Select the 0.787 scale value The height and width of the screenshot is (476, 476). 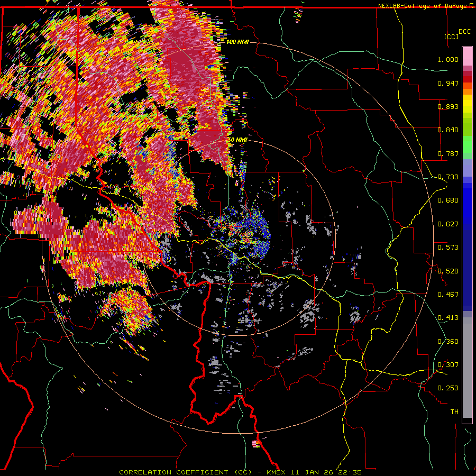coord(448,153)
